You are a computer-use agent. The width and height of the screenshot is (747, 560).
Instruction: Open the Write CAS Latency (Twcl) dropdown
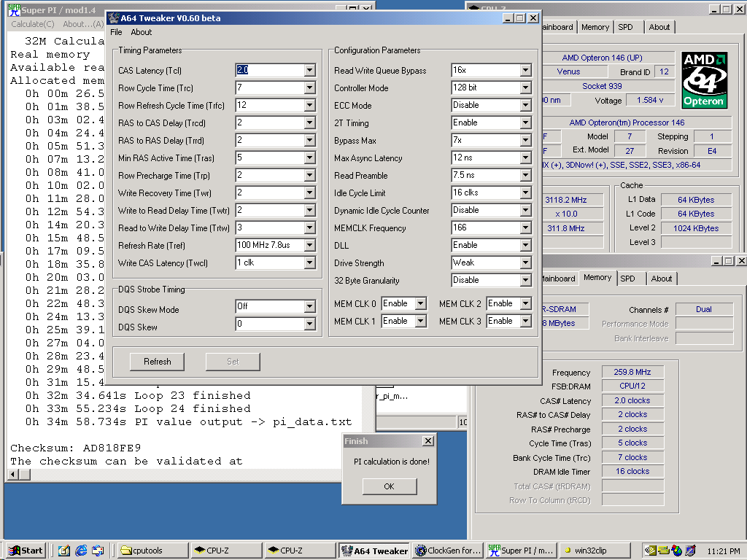tap(309, 262)
